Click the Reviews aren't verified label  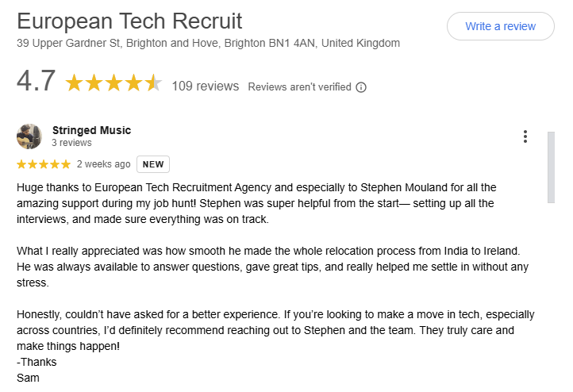click(x=299, y=87)
